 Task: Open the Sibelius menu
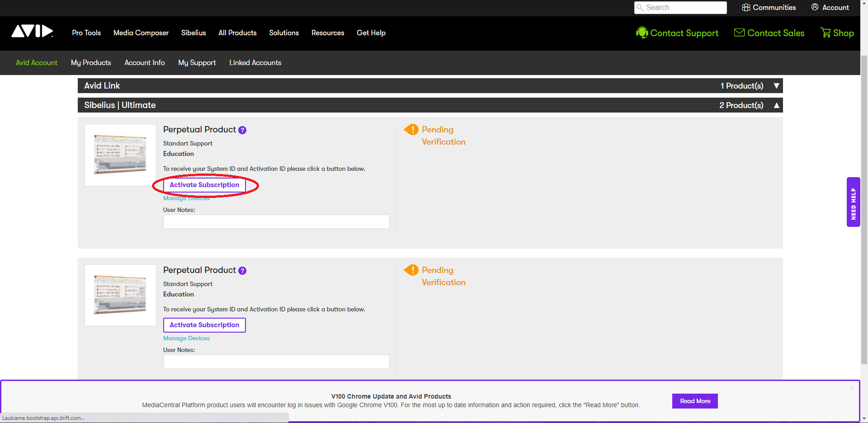193,33
